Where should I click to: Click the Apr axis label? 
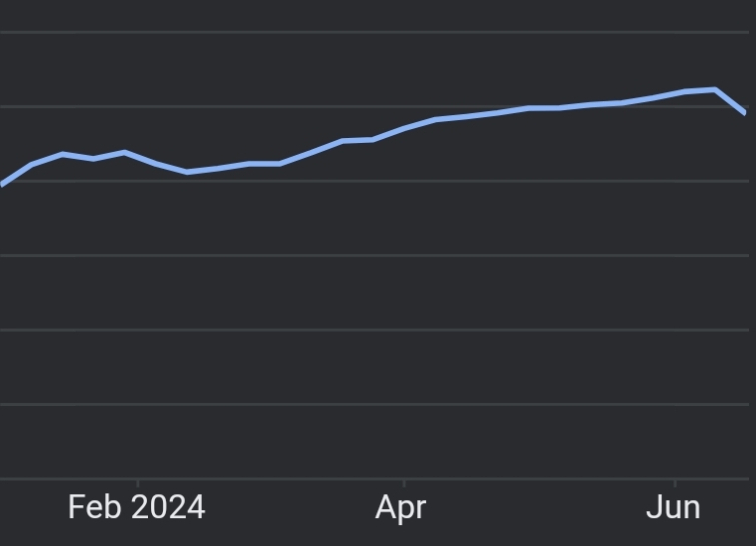[x=400, y=508]
